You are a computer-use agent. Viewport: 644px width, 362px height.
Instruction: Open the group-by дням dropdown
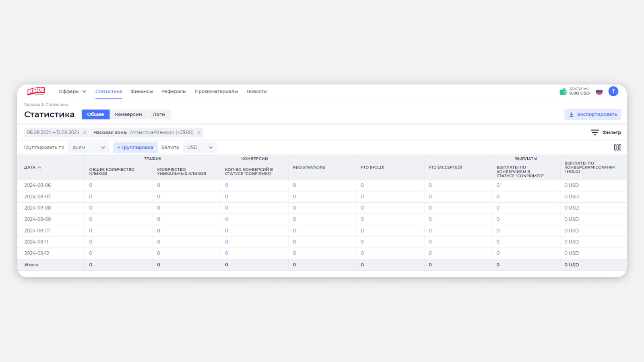(x=89, y=148)
